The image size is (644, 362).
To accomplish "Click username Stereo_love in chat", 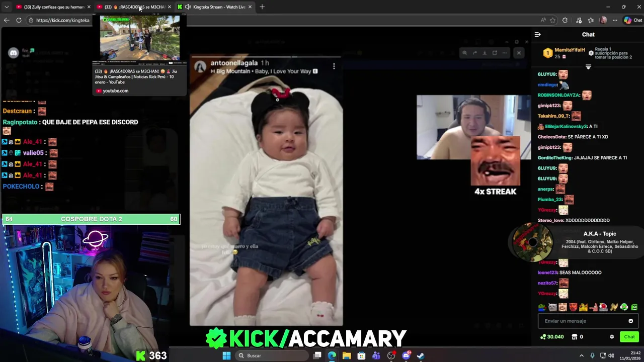I will click(550, 220).
